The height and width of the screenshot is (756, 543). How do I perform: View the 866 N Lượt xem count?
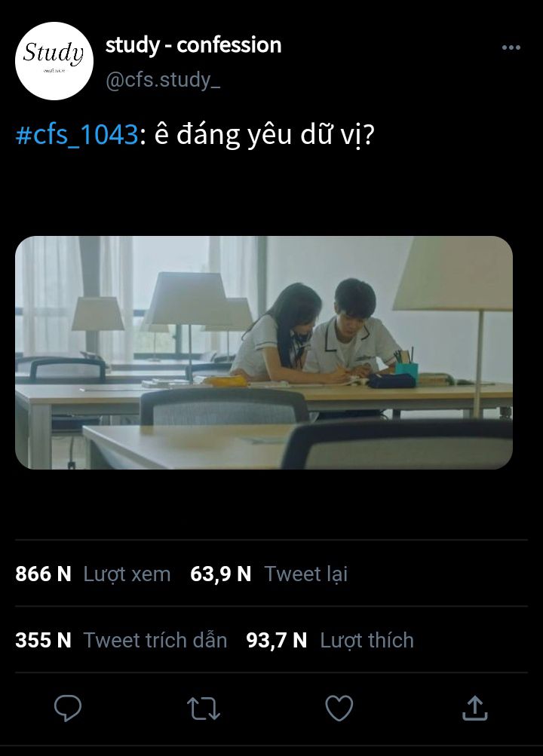point(93,574)
